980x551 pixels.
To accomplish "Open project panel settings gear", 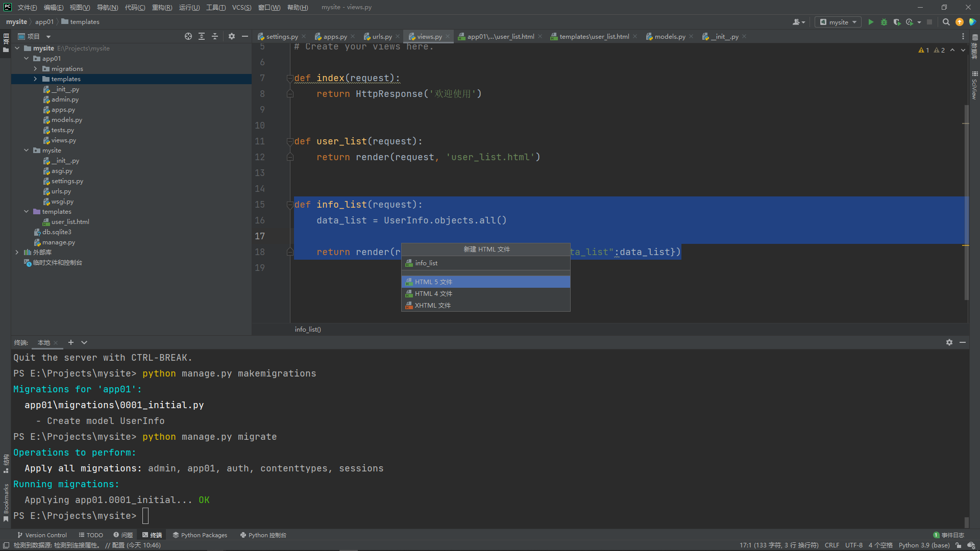I will (232, 36).
